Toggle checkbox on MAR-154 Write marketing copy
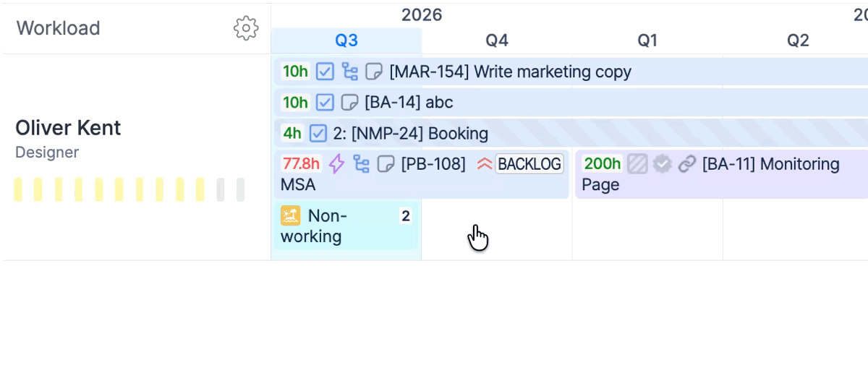This screenshot has height=365, width=868. tap(325, 72)
